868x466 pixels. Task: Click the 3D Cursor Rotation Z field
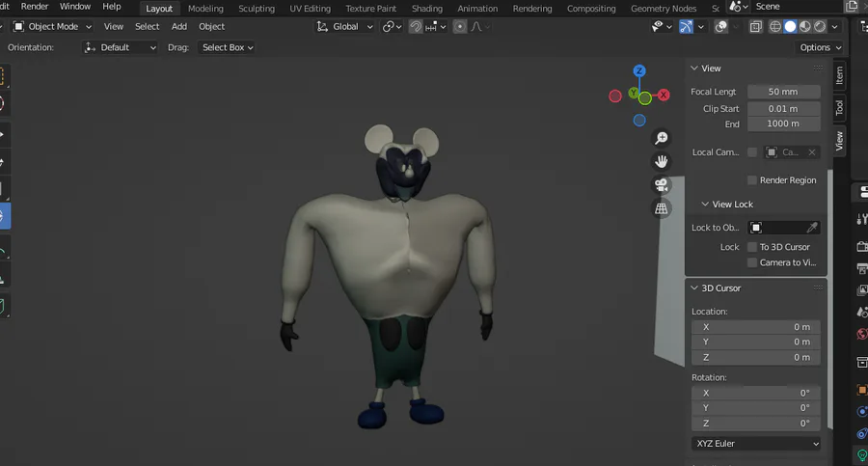pos(756,424)
